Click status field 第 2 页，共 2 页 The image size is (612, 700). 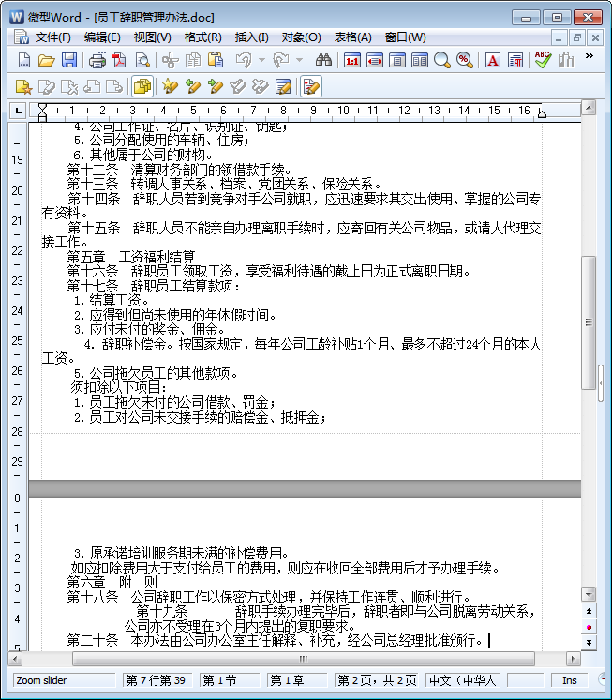[x=377, y=680]
